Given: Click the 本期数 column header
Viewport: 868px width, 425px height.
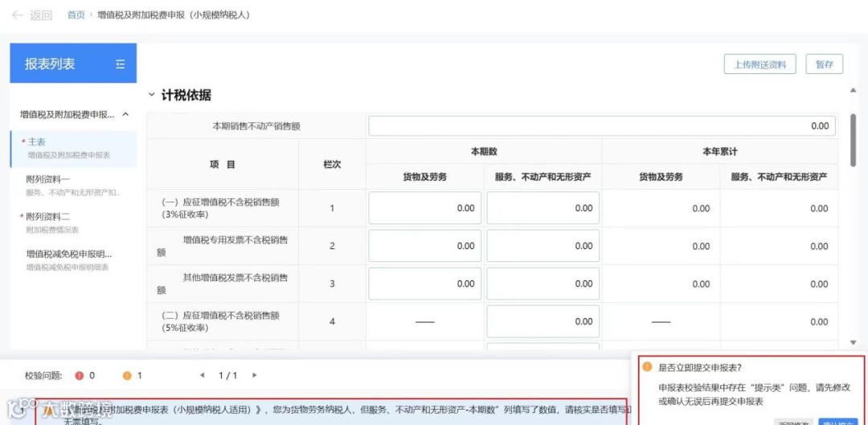Looking at the screenshot, I should [x=484, y=151].
